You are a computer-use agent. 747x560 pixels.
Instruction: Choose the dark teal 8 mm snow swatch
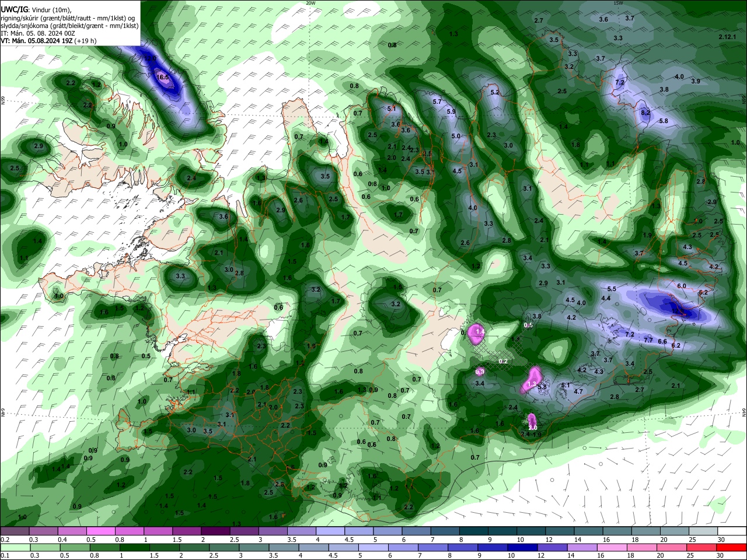[x=474, y=531]
